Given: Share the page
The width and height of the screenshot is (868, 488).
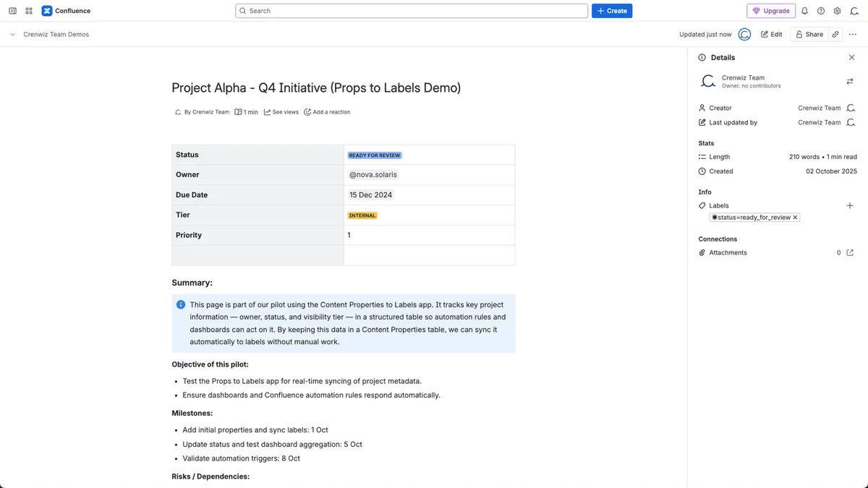Looking at the screenshot, I should coord(809,34).
